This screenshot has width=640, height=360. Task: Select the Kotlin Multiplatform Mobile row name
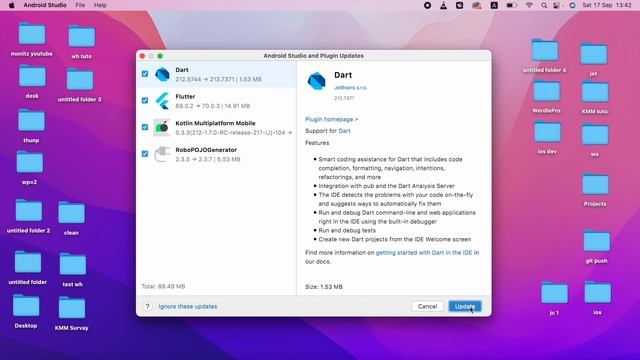point(216,123)
